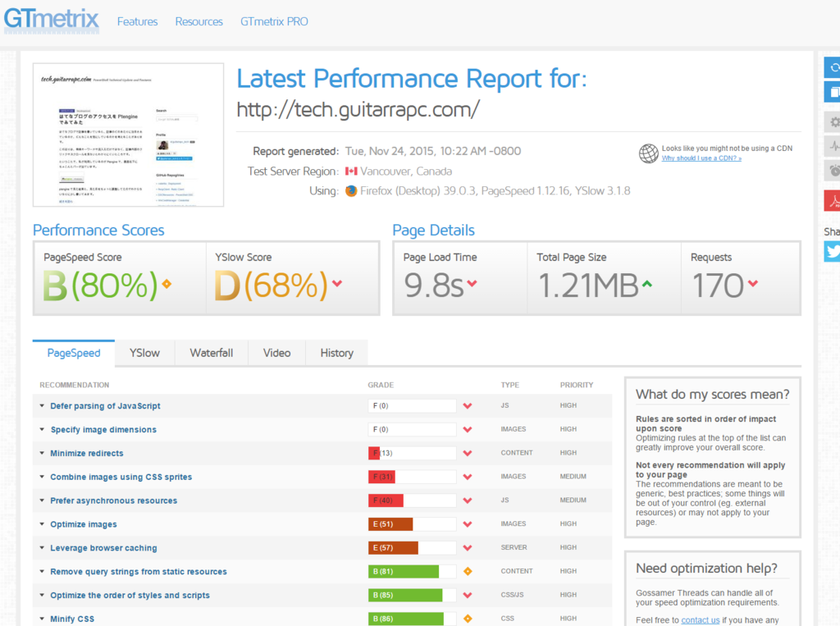Open GTmetrix PRO page
Viewport: 840px width, 626px height.
[x=274, y=21]
